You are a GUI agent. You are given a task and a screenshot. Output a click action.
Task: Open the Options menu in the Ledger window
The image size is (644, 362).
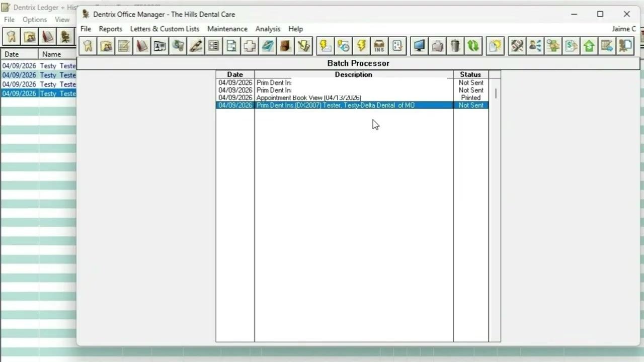coord(35,20)
